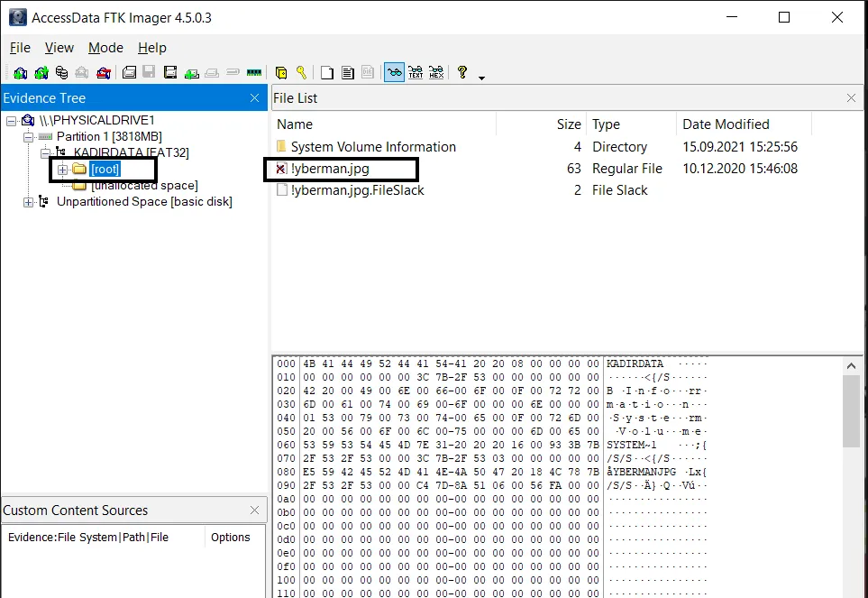
Task: Sort the file list by Date Modified
Action: 744,124
